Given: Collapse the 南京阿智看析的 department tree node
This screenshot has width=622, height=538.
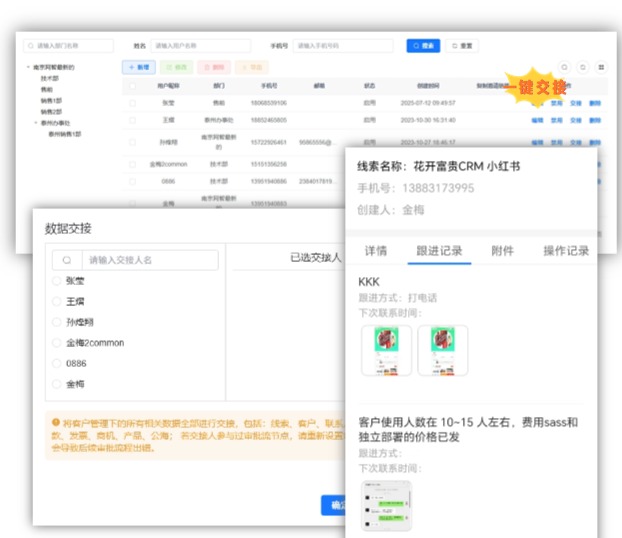Looking at the screenshot, I should point(27,67).
